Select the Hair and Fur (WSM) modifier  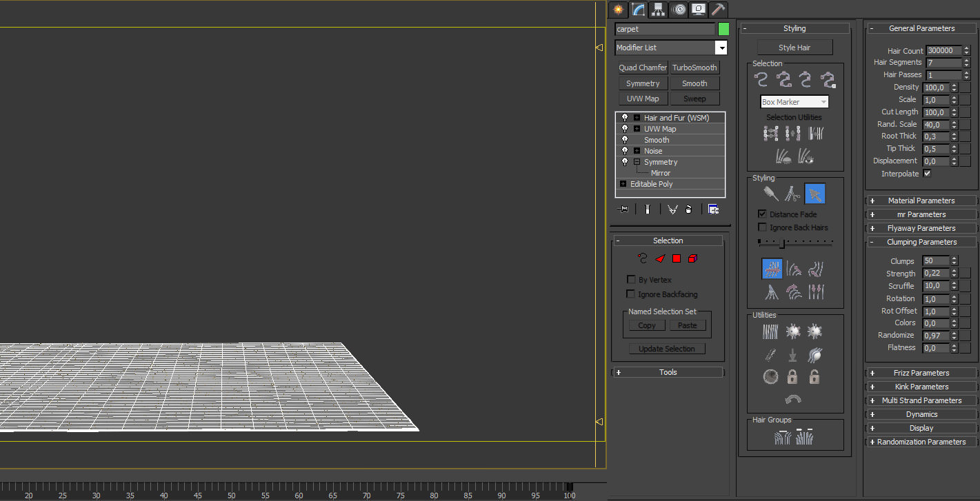pos(676,118)
